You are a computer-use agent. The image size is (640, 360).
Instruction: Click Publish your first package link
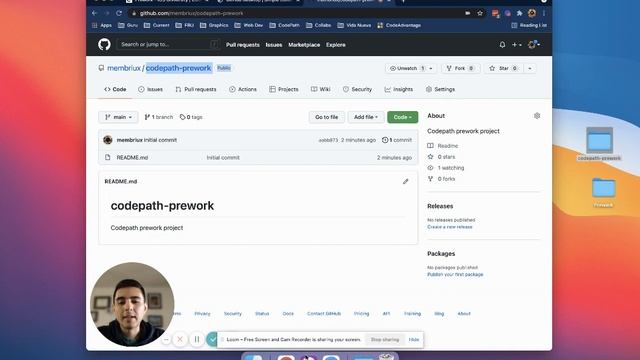455,275
